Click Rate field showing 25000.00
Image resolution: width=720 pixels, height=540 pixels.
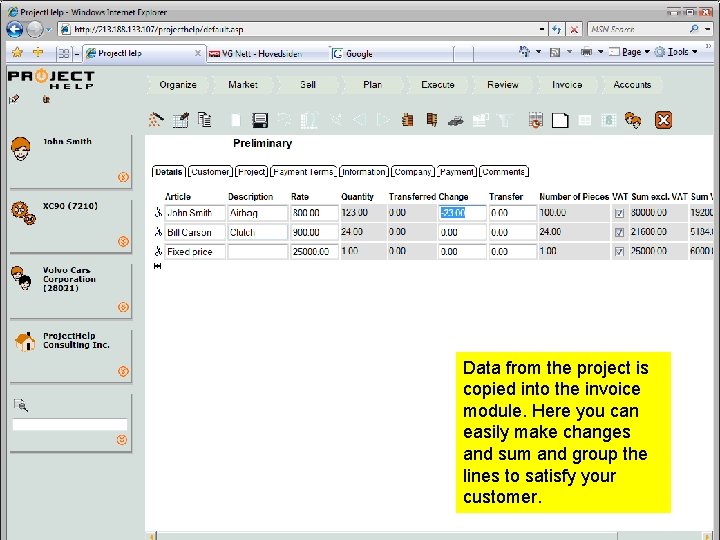[313, 252]
